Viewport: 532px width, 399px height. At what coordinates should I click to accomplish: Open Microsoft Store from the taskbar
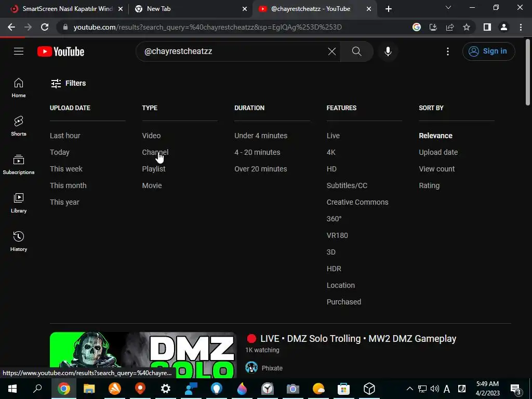[x=344, y=389]
